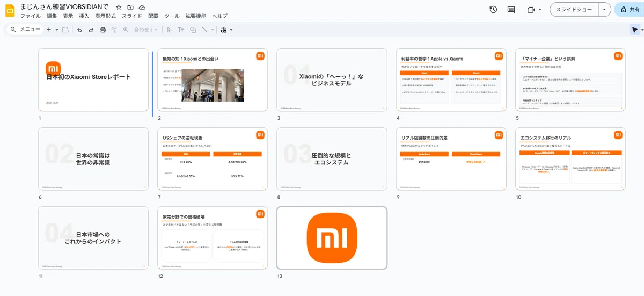
Task: Select slide 9 リアル店舗数 thumbnail
Action: 451,159
